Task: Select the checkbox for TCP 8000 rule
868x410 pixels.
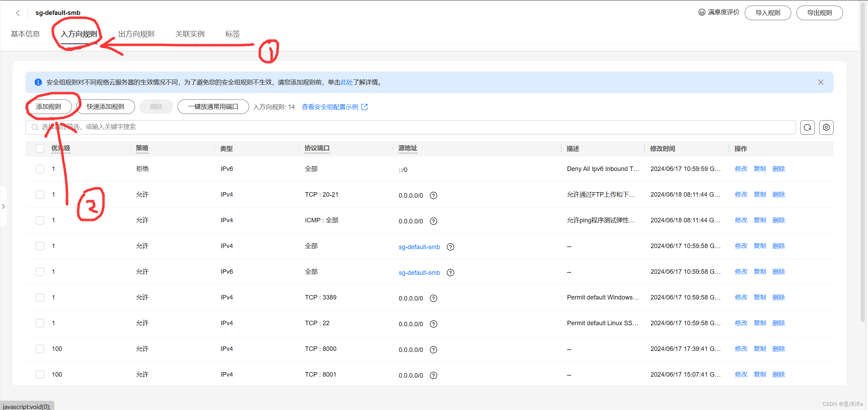Action: point(40,349)
